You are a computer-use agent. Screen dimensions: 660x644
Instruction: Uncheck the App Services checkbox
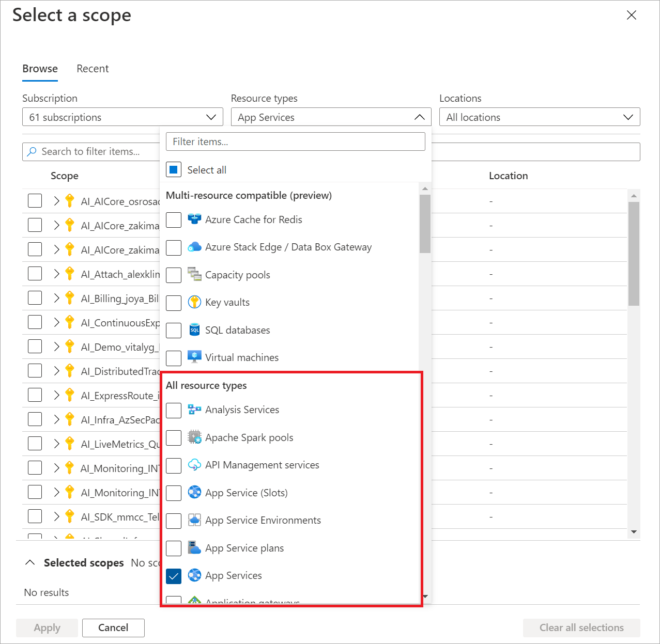[x=173, y=575]
